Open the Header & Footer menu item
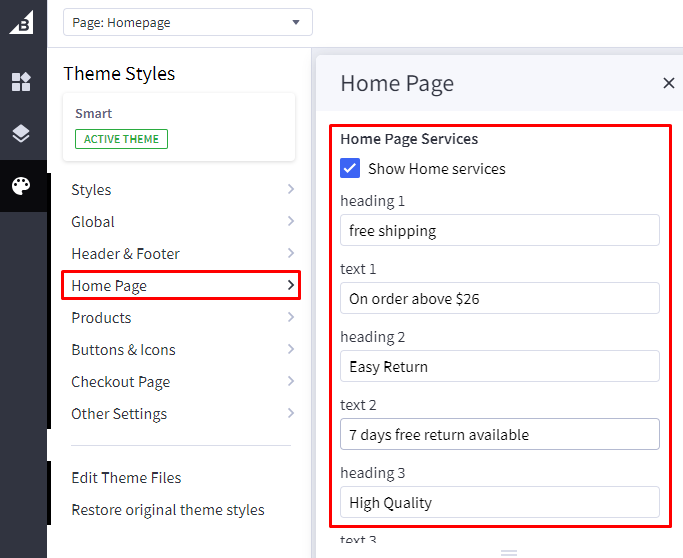Screen dimensions: 683x558 pyautogui.click(x=125, y=254)
